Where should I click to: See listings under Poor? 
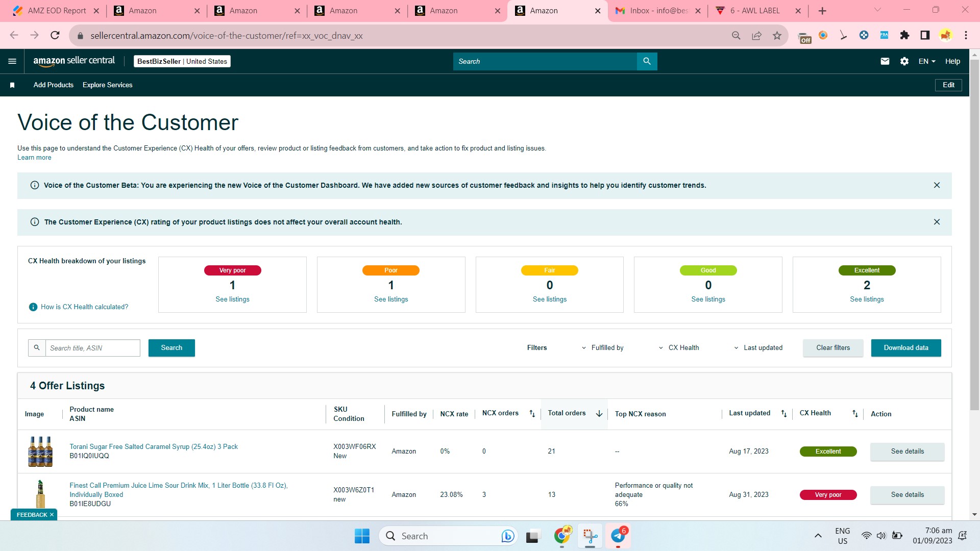pos(391,299)
